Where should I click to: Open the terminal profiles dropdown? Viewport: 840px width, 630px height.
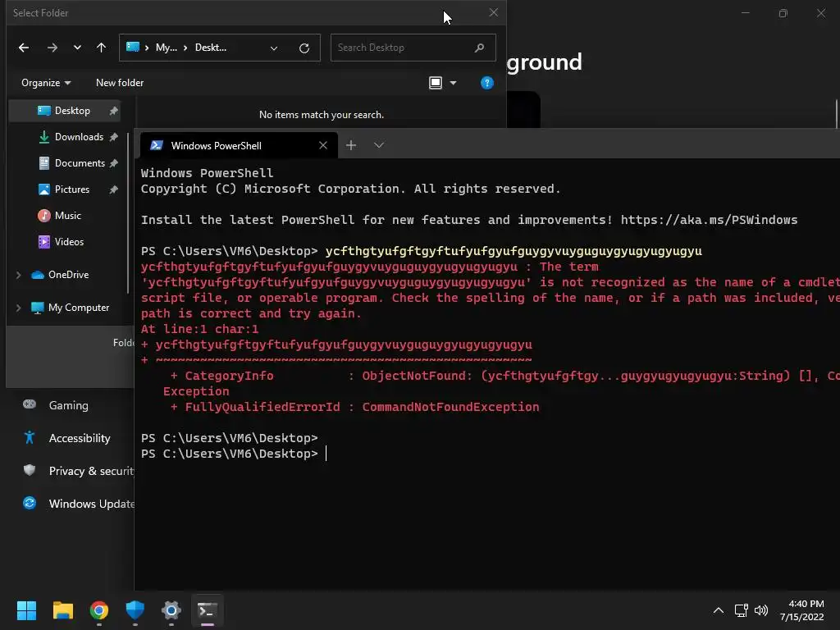[x=379, y=145]
